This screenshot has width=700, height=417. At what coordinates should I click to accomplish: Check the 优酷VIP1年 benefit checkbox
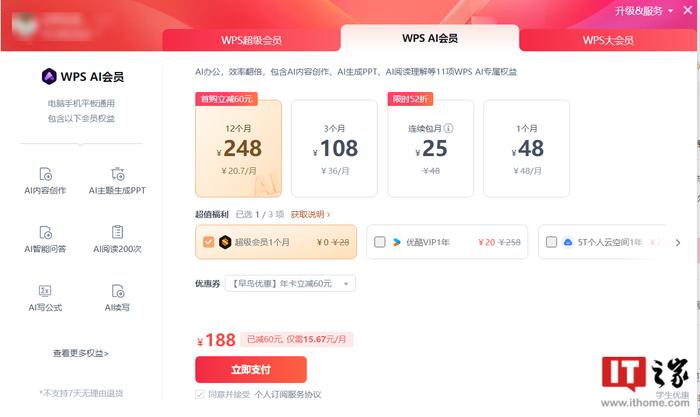pyautogui.click(x=379, y=242)
